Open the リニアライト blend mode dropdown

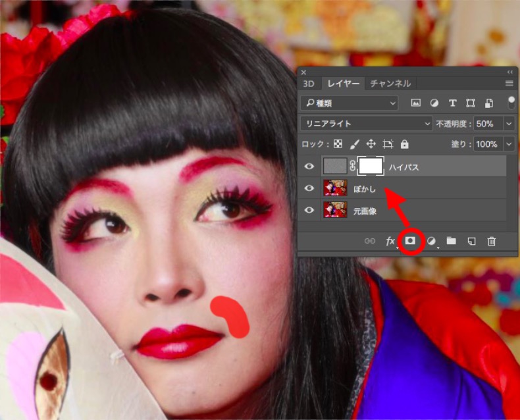[x=367, y=124]
